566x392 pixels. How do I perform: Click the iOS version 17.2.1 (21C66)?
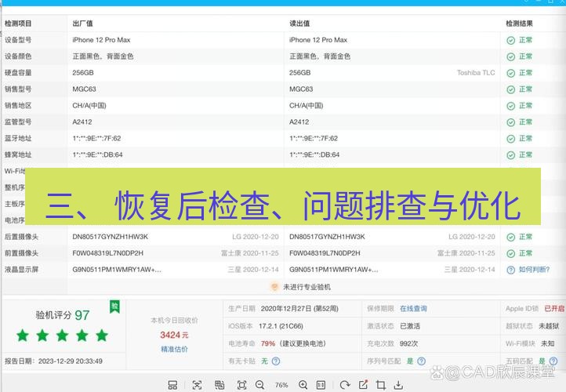coord(281,326)
